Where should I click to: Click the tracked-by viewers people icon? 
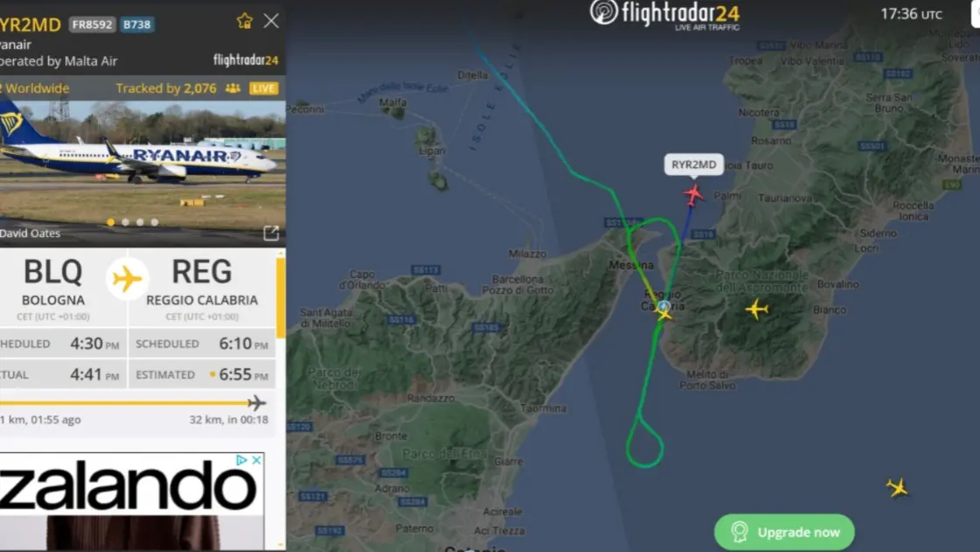[x=233, y=88]
